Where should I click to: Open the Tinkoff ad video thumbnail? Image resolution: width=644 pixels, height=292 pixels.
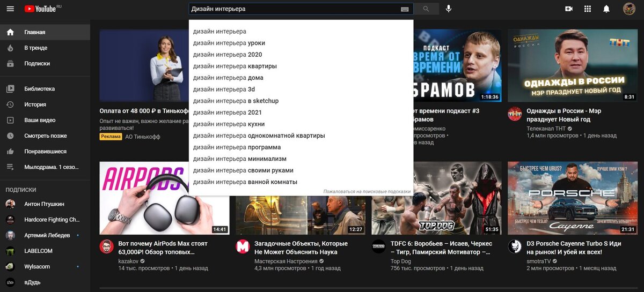(x=144, y=65)
